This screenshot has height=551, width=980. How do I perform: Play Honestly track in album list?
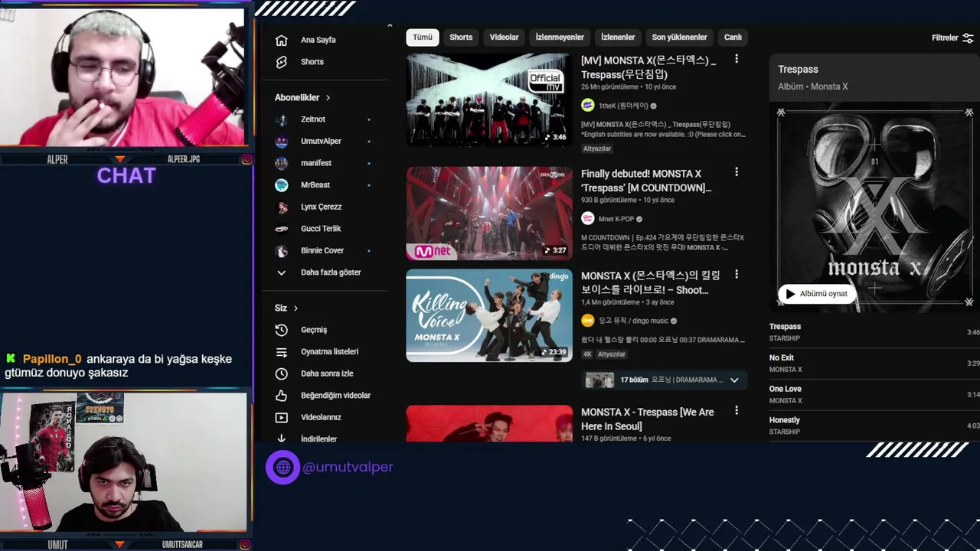(874, 425)
